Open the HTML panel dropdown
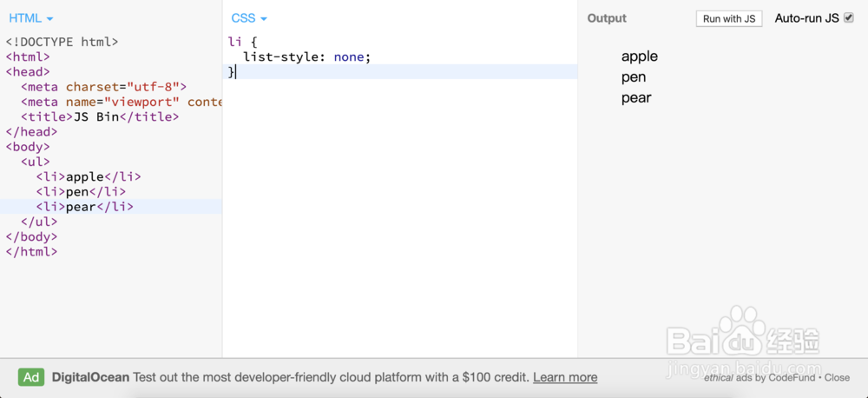The height and width of the screenshot is (398, 868). point(30,18)
